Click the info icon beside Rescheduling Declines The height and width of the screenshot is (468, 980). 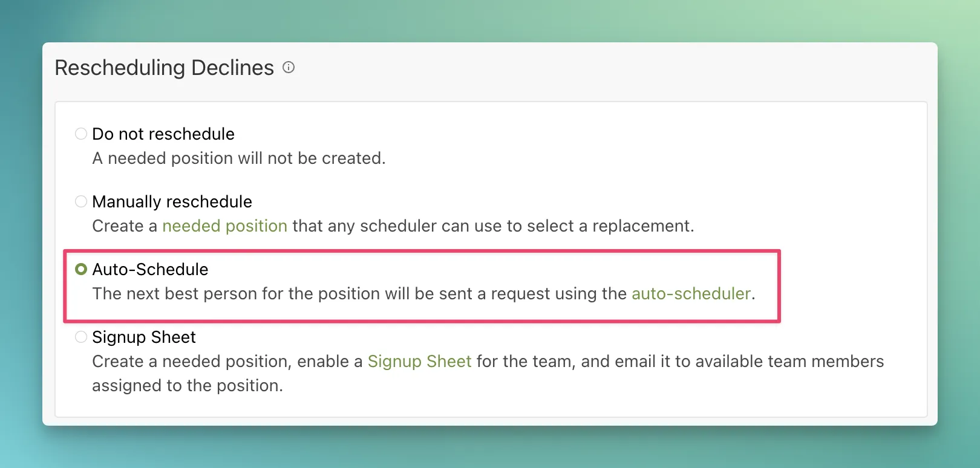289,68
